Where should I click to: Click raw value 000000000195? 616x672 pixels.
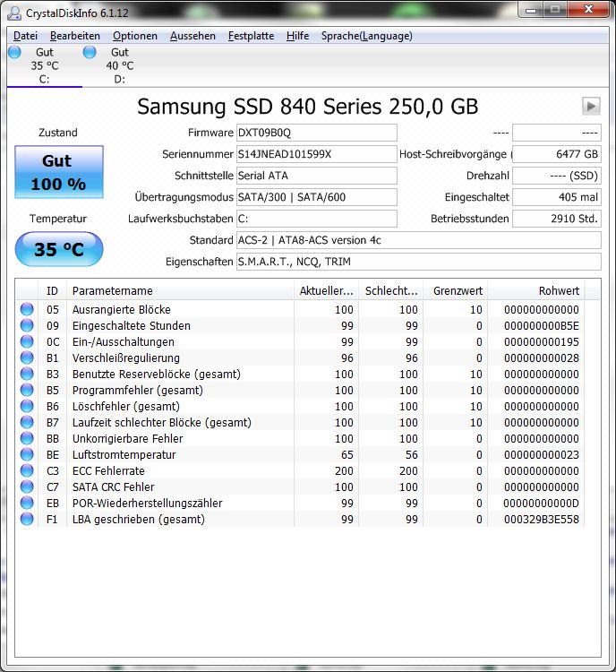pos(541,342)
